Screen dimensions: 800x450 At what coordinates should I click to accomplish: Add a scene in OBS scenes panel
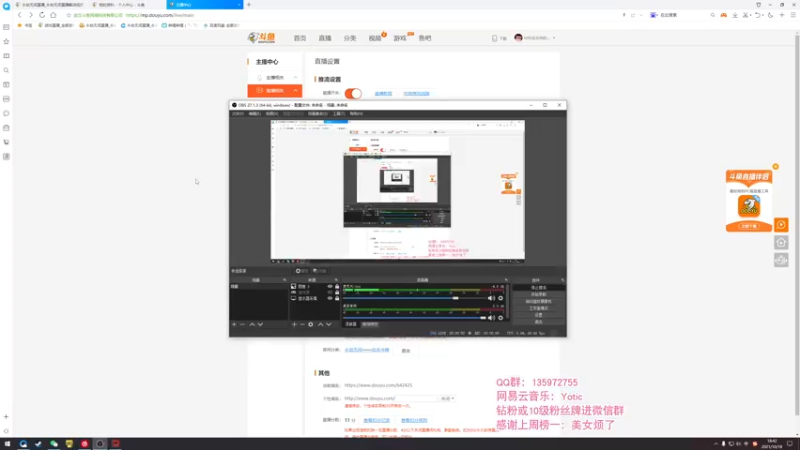(234, 324)
